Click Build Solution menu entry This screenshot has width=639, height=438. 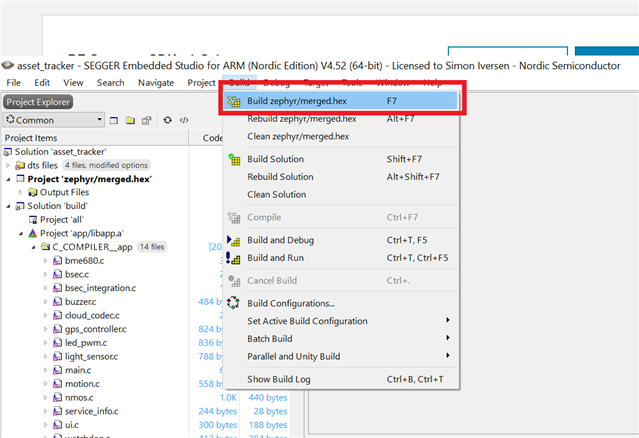[x=341, y=159]
